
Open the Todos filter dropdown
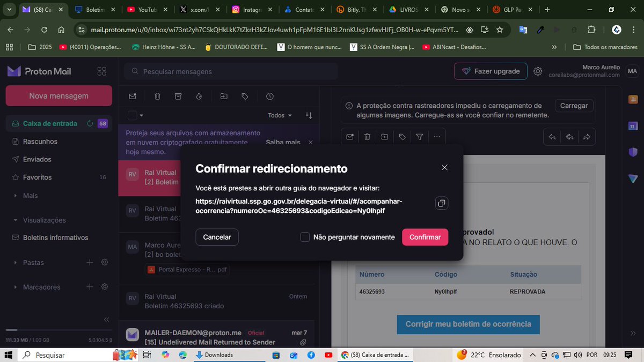280,115
